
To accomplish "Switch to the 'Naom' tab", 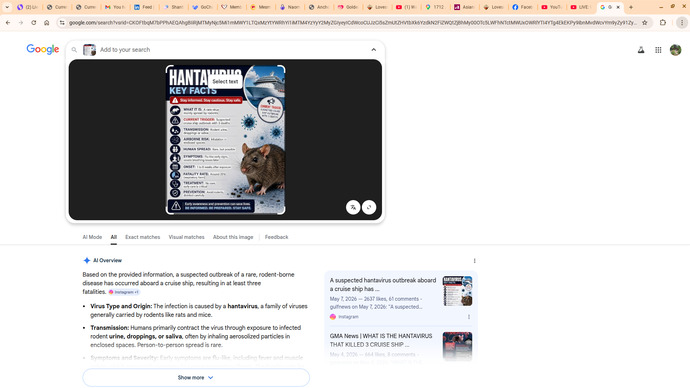I will coord(289,7).
